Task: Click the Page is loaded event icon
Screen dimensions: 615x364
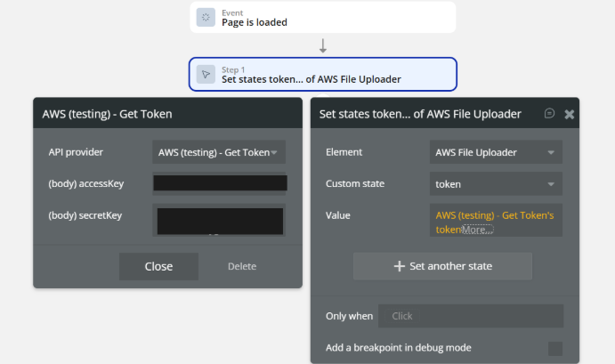Action: click(206, 17)
